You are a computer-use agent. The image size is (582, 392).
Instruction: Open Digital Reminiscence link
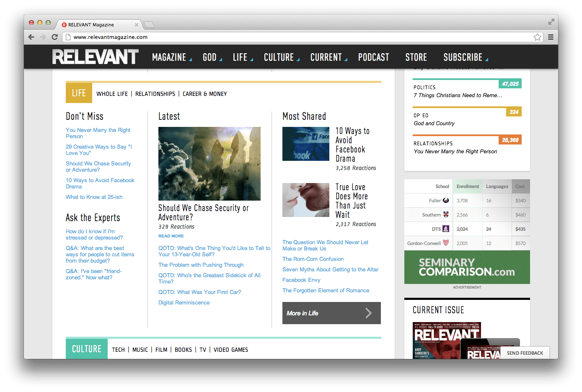pyautogui.click(x=184, y=302)
